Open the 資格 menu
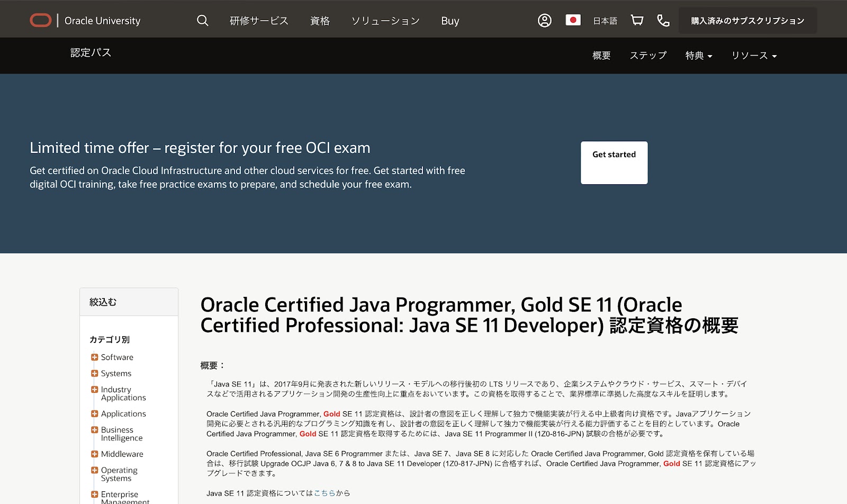Image resolution: width=847 pixels, height=504 pixels. coord(320,21)
